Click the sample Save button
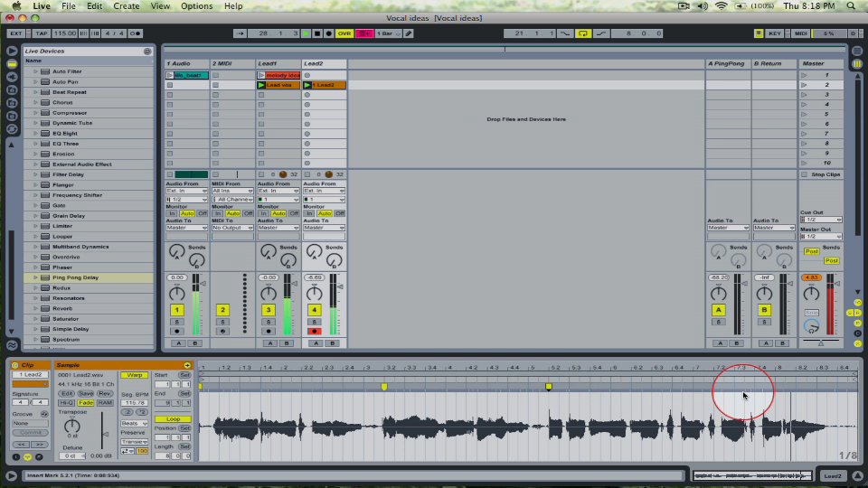 (x=86, y=393)
